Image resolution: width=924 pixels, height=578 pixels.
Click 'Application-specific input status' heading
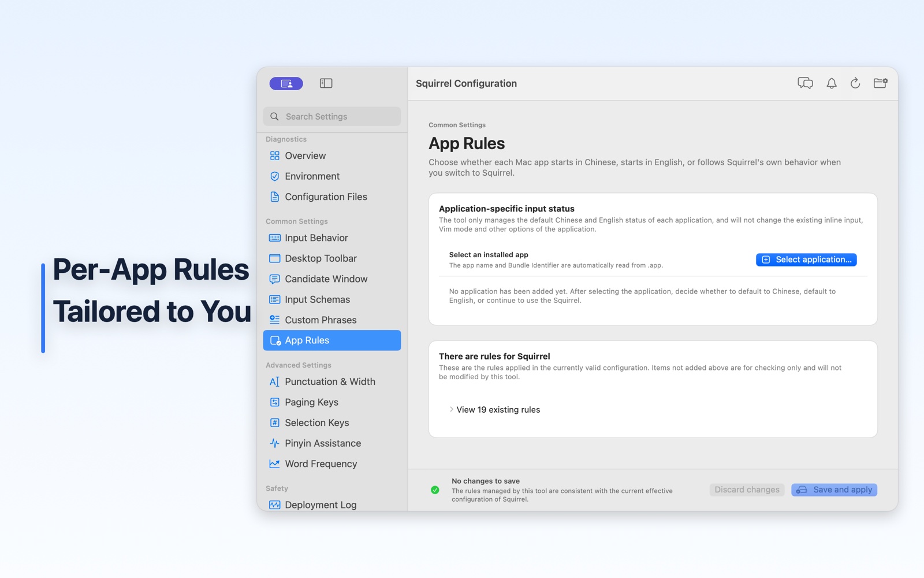(x=506, y=209)
